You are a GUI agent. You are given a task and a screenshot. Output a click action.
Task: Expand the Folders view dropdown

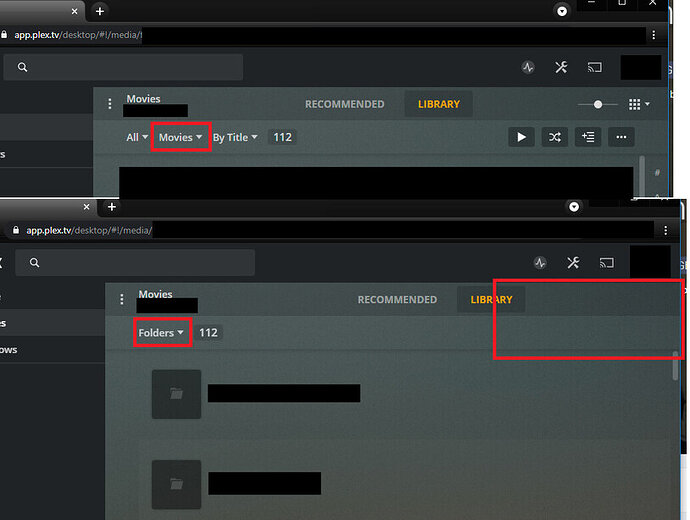(x=161, y=333)
